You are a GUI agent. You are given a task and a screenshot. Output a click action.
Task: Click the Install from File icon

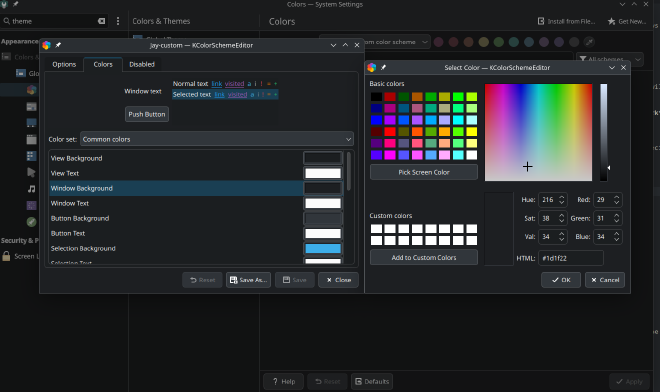point(541,21)
